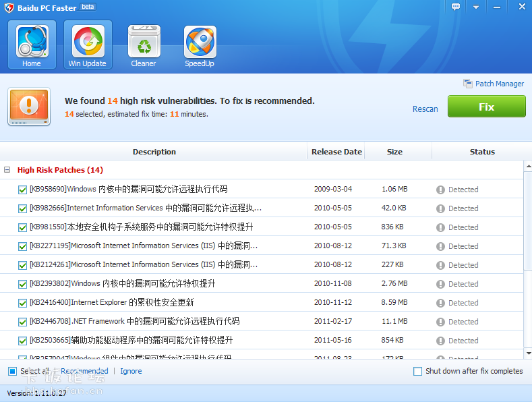The width and height of the screenshot is (532, 402).
Task: Click Detected status icon for KB2503665
Action: click(x=440, y=341)
